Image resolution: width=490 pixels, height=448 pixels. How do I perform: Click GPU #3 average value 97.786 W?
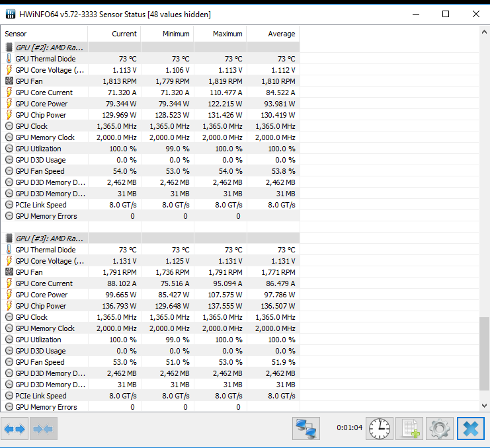(x=280, y=295)
